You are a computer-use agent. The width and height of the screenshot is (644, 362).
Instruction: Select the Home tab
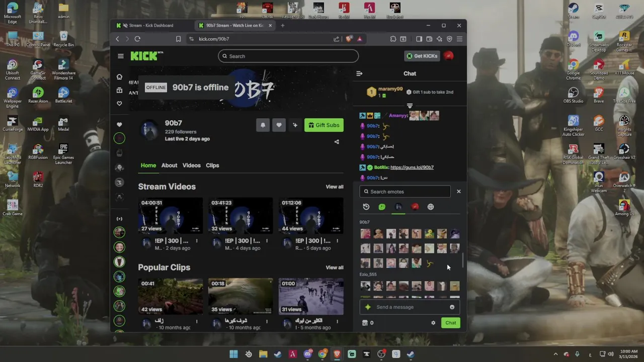148,165
